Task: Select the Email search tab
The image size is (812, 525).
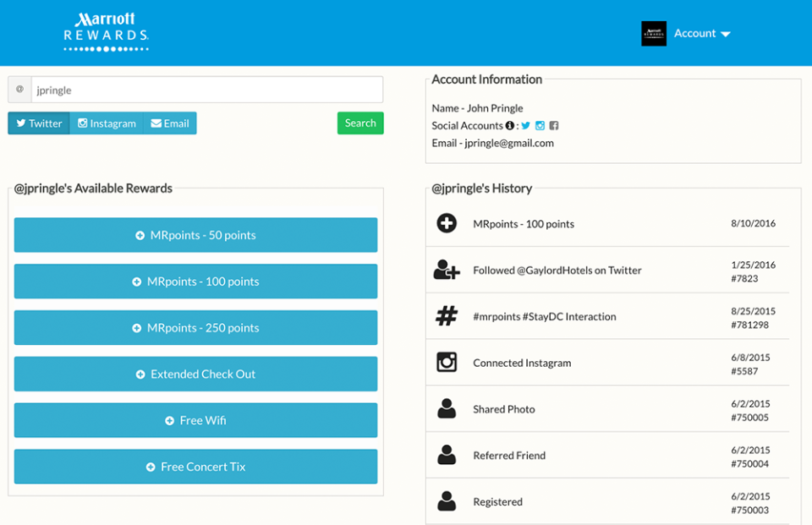Action: [170, 123]
